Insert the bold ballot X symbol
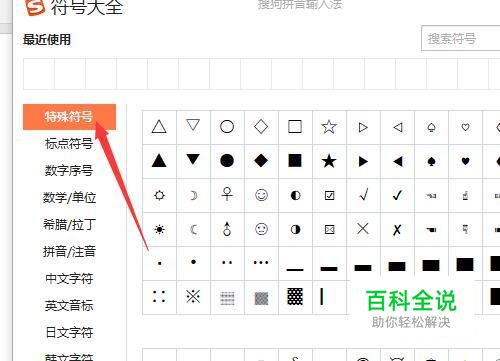Image resolution: width=500 pixels, height=361 pixels. pos(397,229)
